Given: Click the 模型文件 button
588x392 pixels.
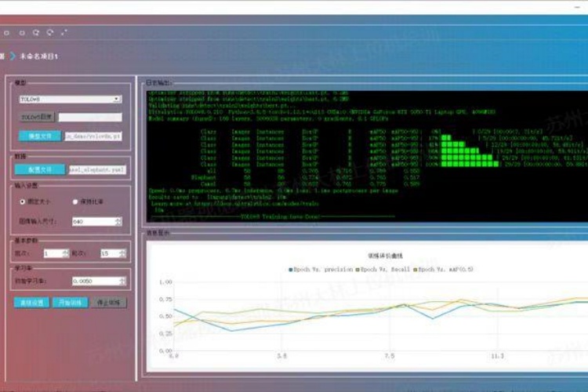Looking at the screenshot, I should 38,136.
